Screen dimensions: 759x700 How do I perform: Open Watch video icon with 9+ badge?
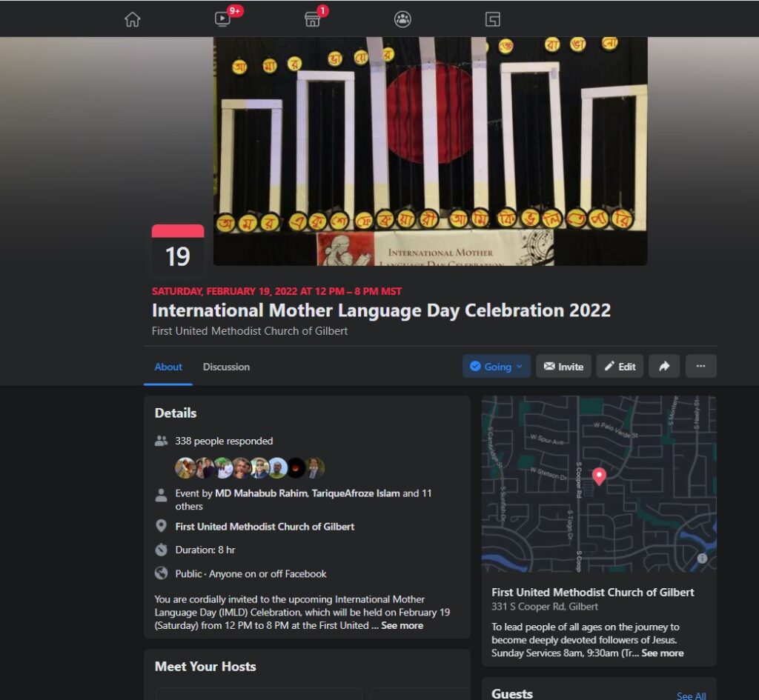pos(222,19)
